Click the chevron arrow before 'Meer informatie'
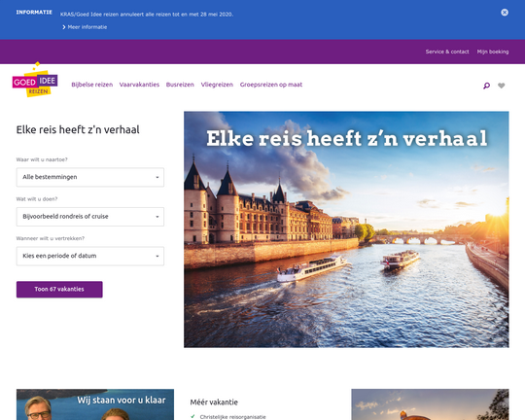 pos(64,27)
